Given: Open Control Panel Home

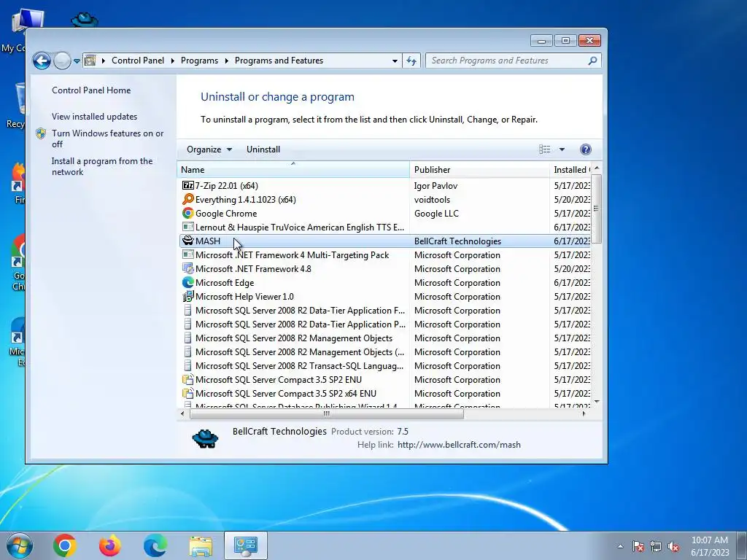Looking at the screenshot, I should tap(91, 90).
